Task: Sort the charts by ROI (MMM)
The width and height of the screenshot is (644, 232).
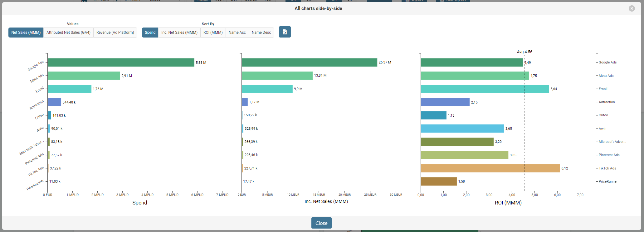Action: coord(213,33)
